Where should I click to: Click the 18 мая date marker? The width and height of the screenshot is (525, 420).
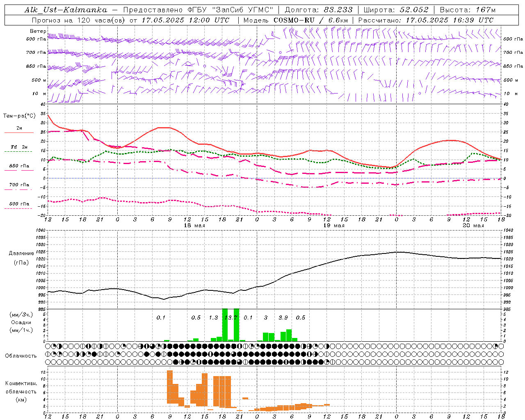[x=194, y=226]
